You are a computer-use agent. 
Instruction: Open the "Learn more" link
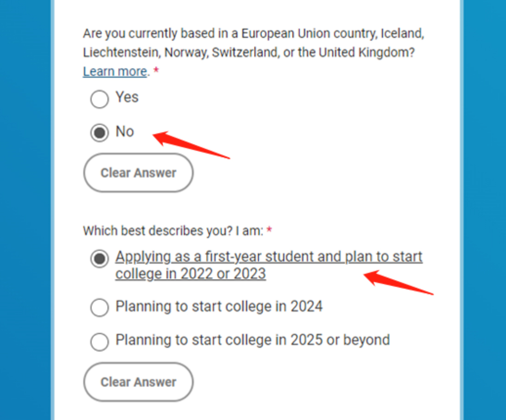115,72
